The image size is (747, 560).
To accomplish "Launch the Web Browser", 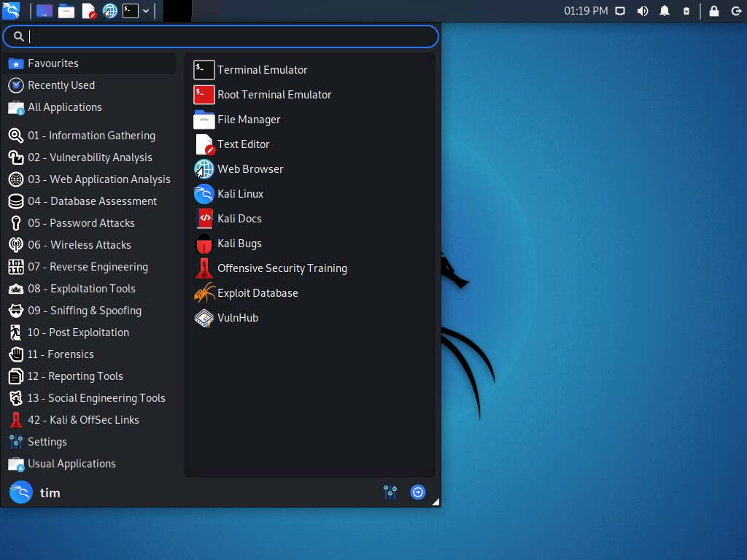I will click(x=251, y=168).
